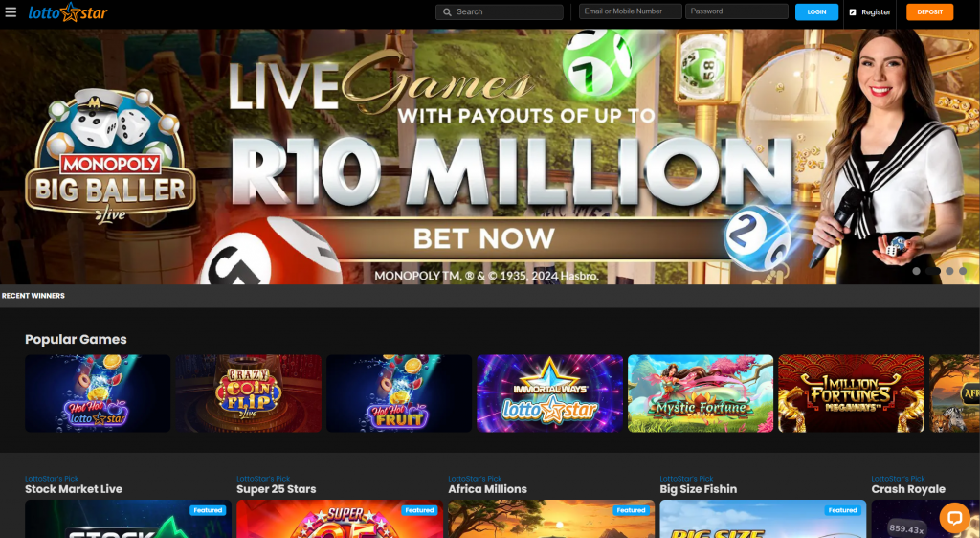The width and height of the screenshot is (980, 538).
Task: Click the Register link
Action: (x=876, y=11)
